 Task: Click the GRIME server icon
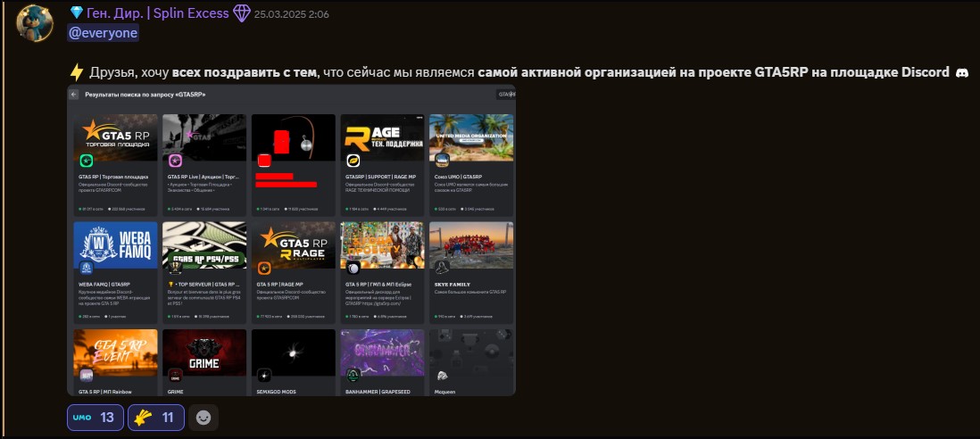[176, 376]
